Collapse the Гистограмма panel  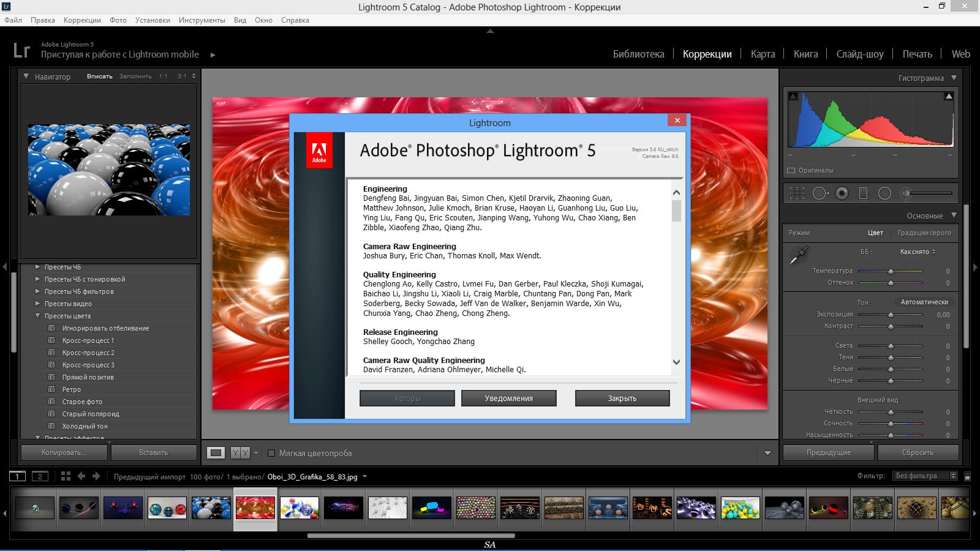[954, 78]
